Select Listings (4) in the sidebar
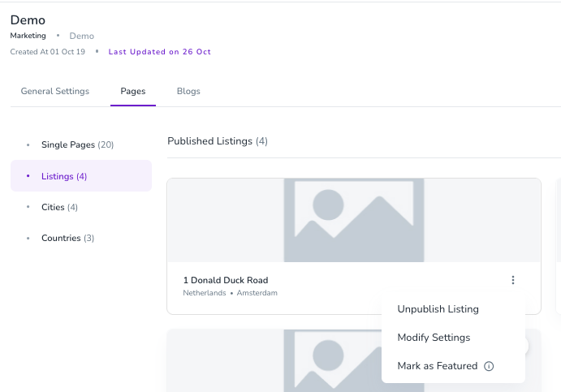561x392 pixels. 64,176
